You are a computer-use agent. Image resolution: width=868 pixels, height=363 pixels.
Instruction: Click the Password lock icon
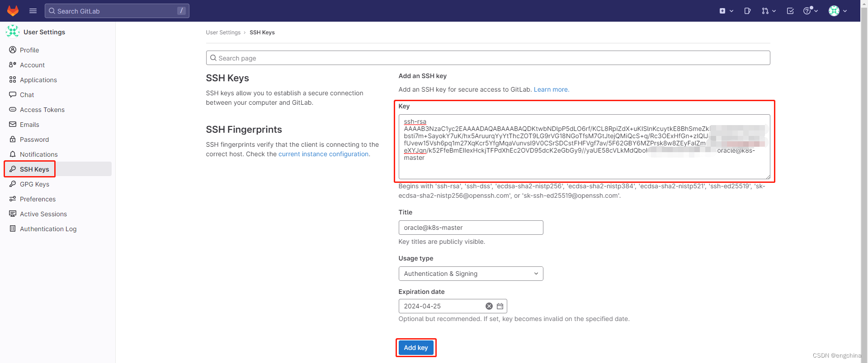(x=13, y=139)
